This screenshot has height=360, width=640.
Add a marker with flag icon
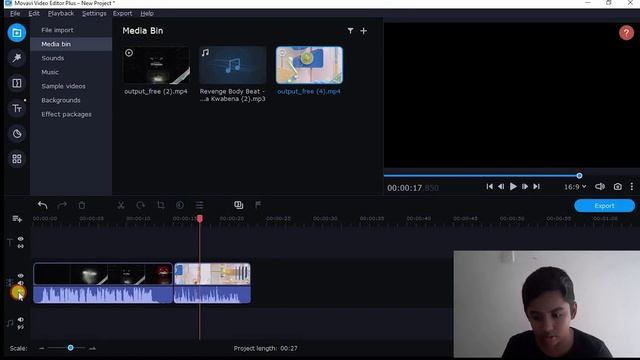258,204
